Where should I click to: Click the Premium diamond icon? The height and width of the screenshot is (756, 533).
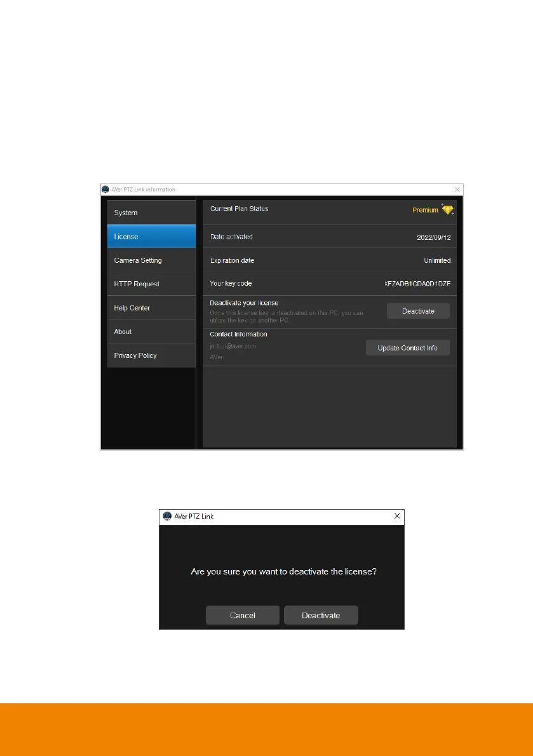click(448, 209)
